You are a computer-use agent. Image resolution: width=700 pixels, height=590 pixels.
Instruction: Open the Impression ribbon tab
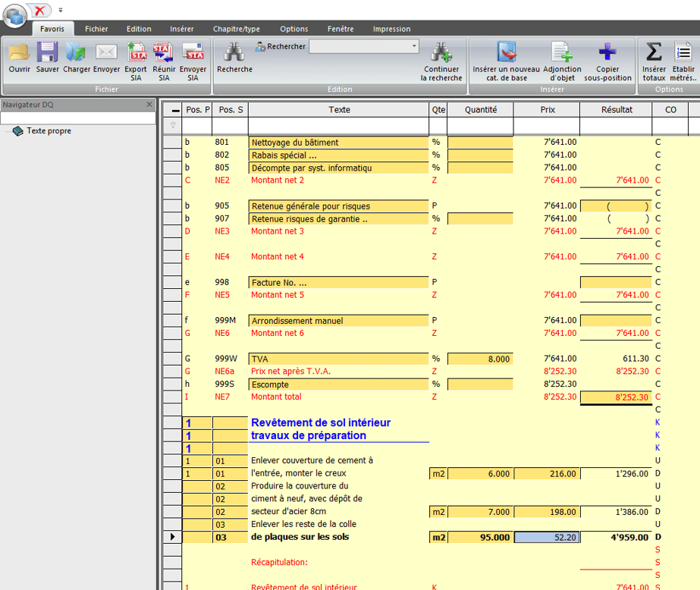pyautogui.click(x=391, y=29)
